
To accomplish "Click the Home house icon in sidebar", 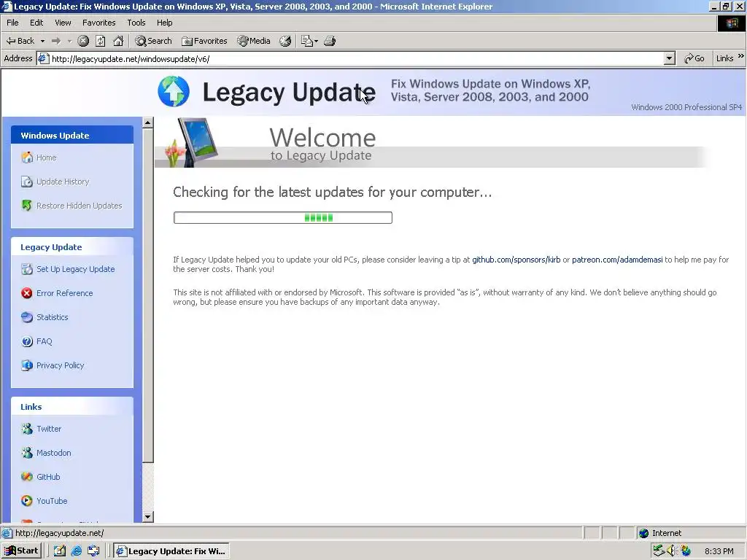I will click(27, 157).
